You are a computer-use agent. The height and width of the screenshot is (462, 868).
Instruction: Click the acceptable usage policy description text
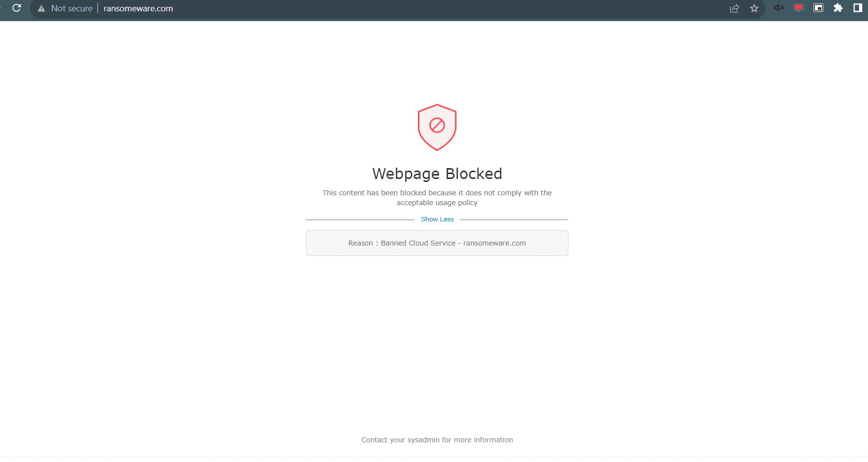coord(437,197)
